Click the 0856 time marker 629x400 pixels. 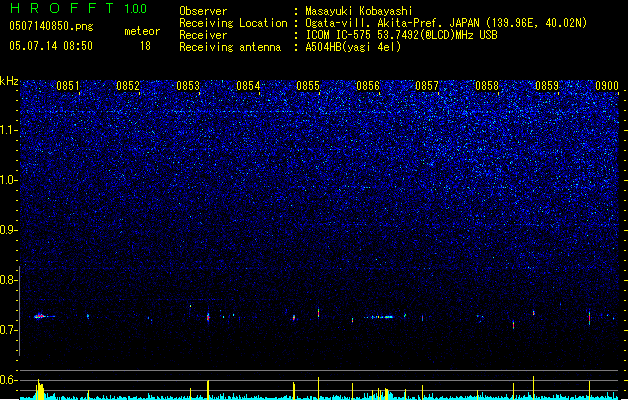point(368,86)
